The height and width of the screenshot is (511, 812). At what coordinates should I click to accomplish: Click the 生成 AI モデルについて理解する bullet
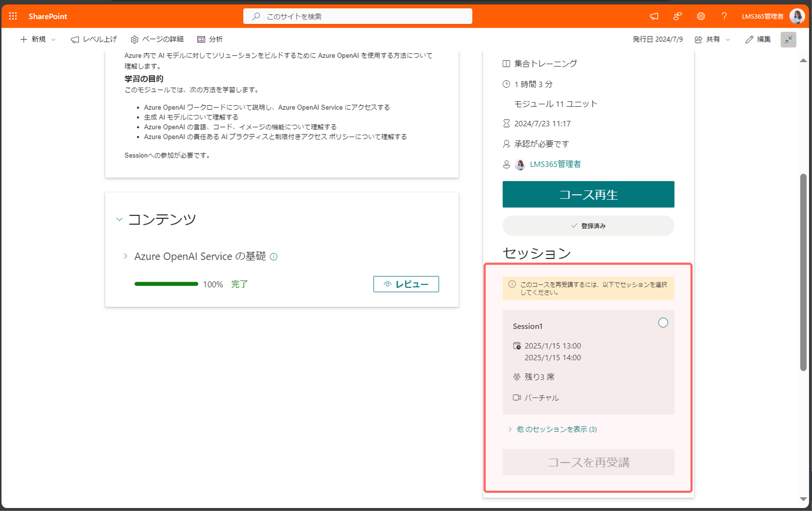[x=191, y=117]
